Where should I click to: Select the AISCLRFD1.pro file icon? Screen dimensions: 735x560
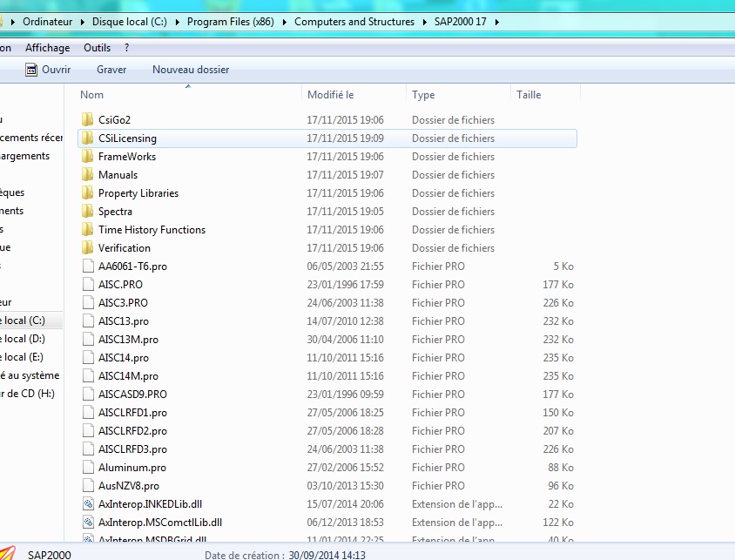pyautogui.click(x=88, y=412)
